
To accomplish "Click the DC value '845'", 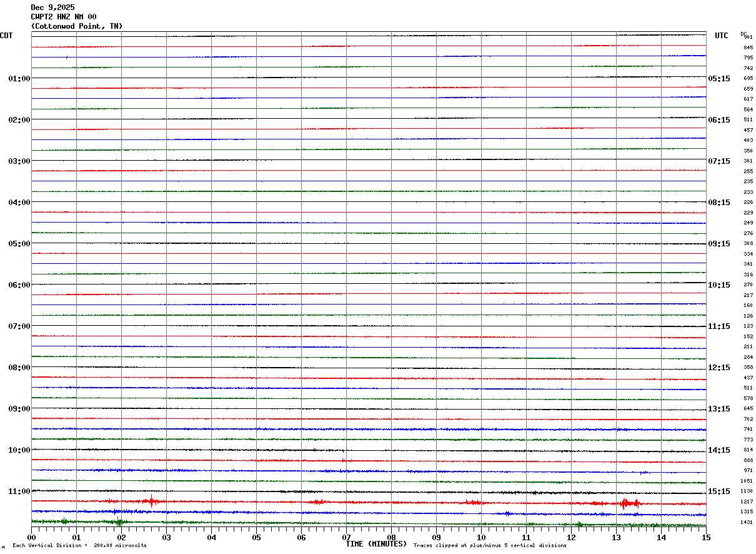I will point(748,48).
